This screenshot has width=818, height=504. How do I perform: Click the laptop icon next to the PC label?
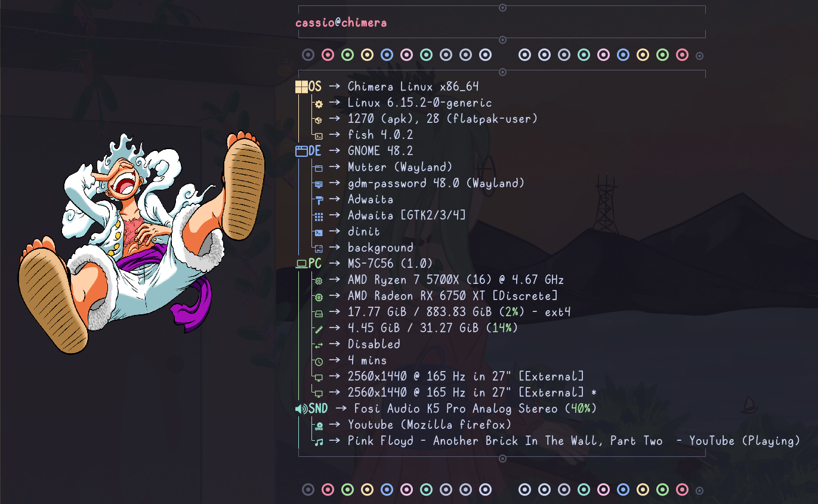click(x=301, y=264)
